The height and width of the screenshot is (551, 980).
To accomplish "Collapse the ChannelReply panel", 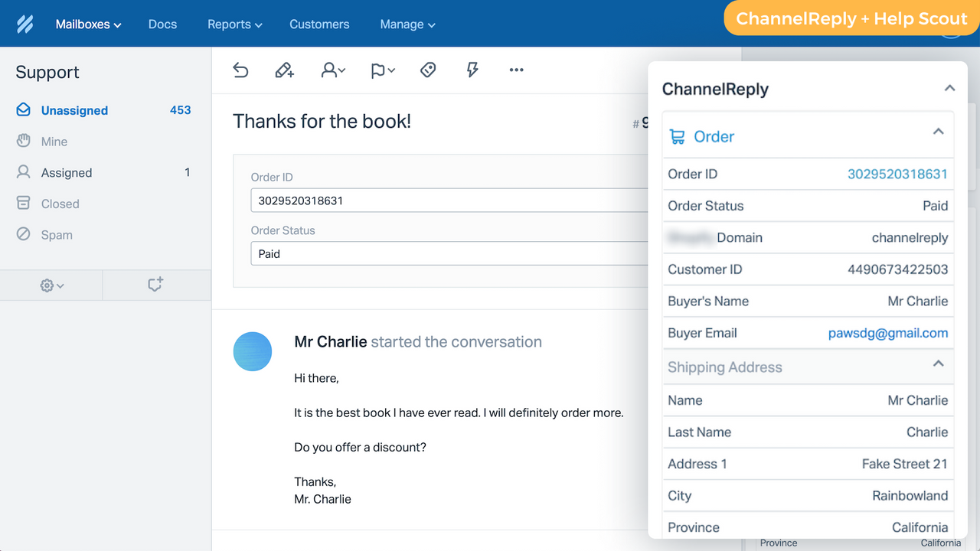I will [949, 88].
